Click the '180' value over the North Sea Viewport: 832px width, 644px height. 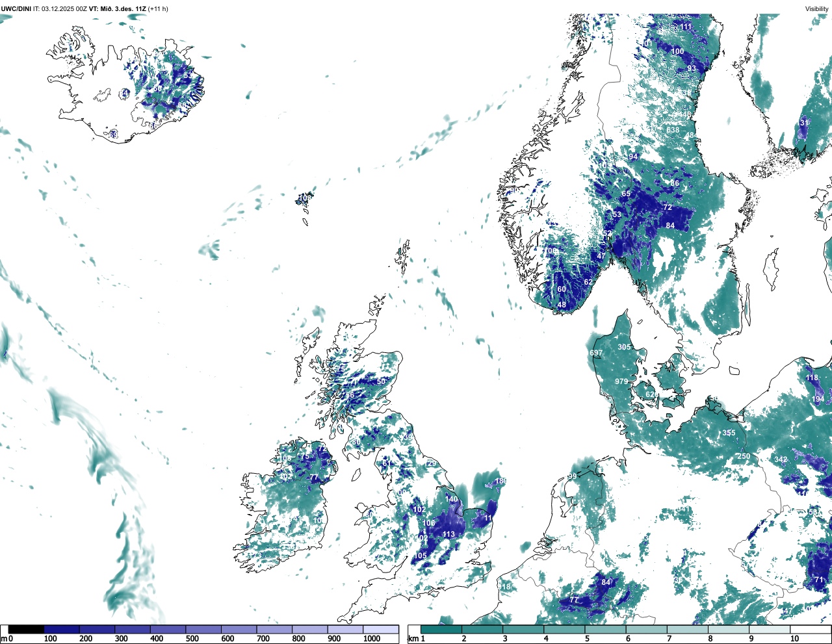500,481
